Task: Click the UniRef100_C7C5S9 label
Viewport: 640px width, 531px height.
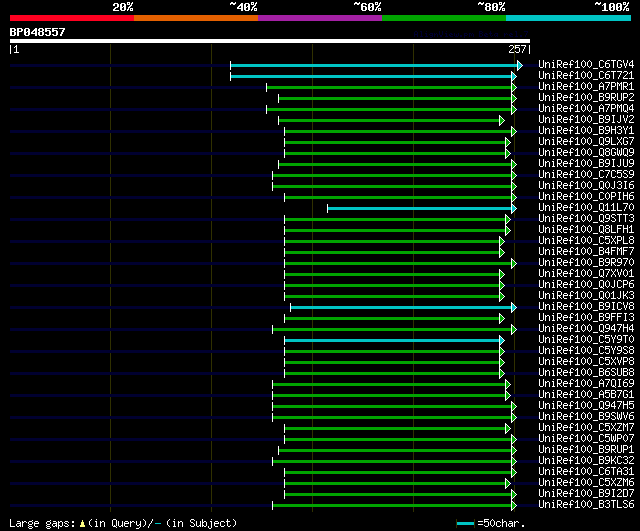Action: (x=586, y=175)
